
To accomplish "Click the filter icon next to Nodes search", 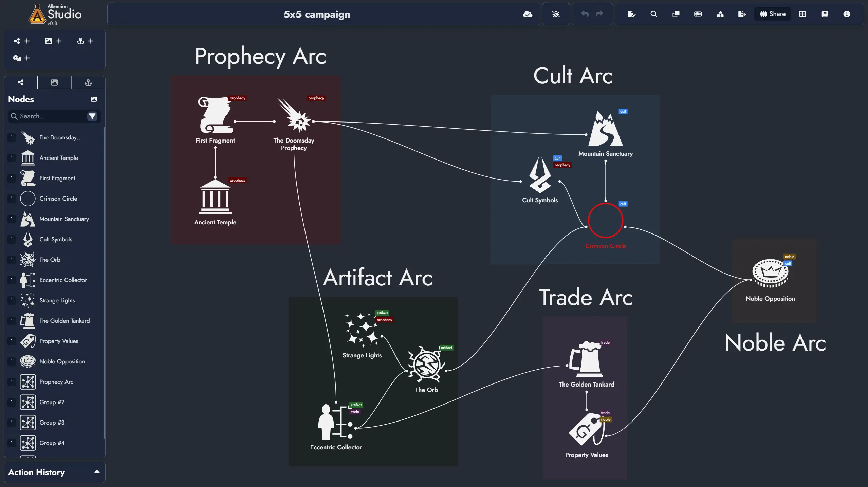I will [93, 116].
